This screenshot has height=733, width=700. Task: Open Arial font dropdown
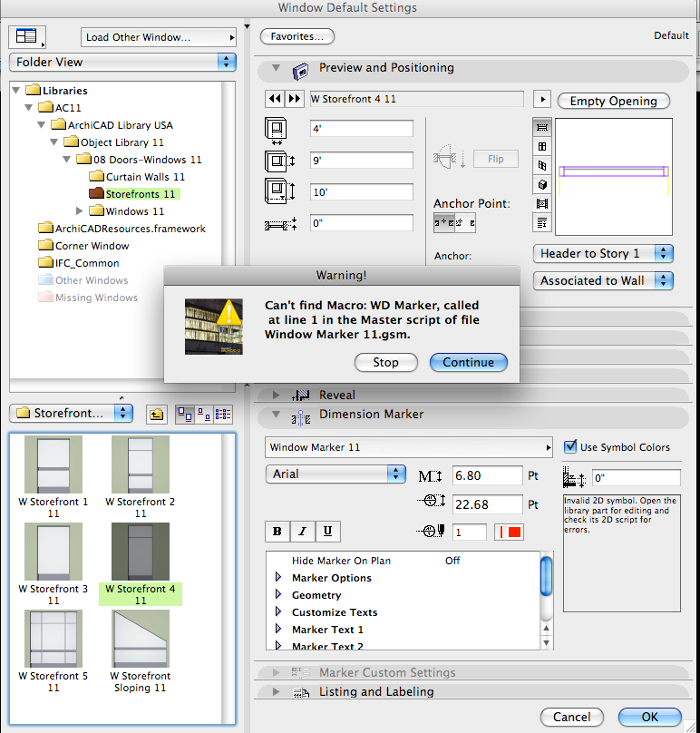(x=335, y=474)
